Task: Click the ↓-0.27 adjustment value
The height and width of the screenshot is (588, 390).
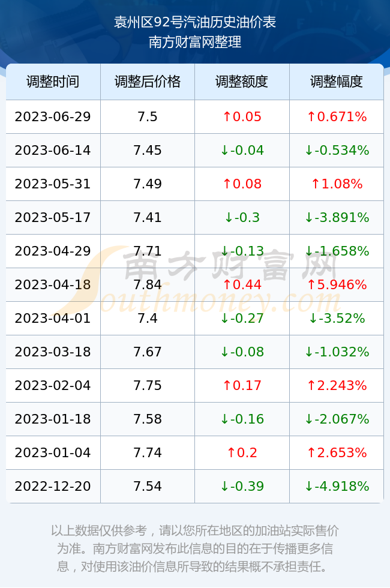Action: pyautogui.click(x=242, y=319)
